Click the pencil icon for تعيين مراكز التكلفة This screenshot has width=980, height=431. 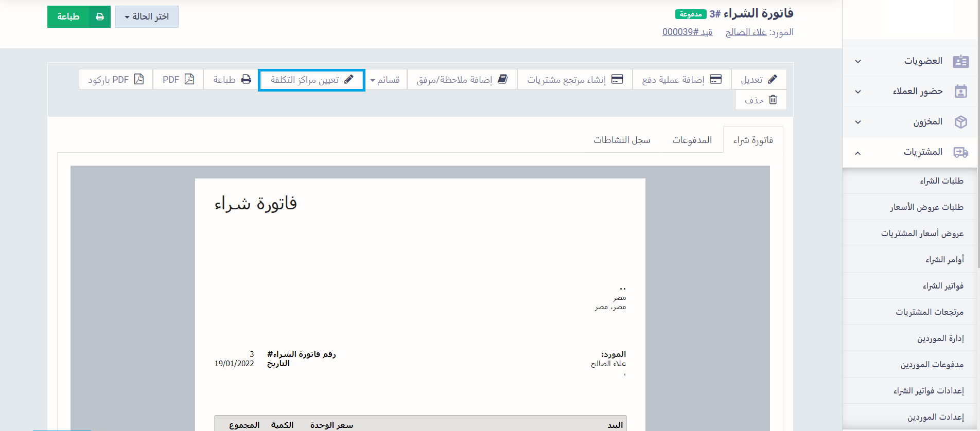click(349, 79)
